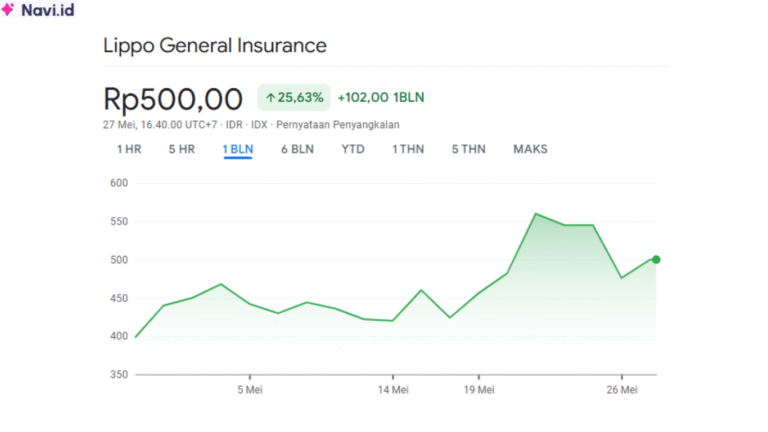
Task: Click the Navi.id logo
Action: click(38, 9)
